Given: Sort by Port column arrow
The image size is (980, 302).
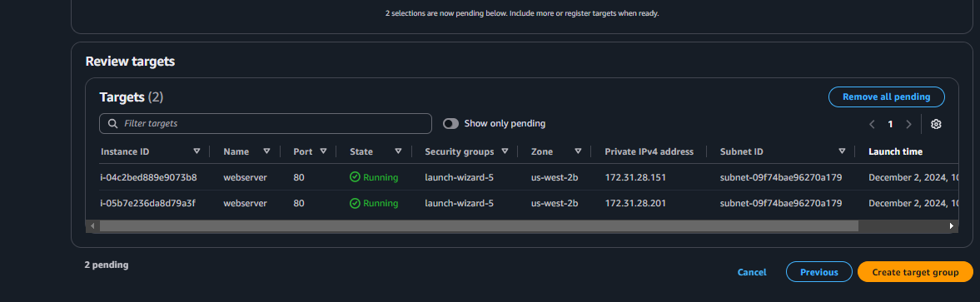Looking at the screenshot, I should [323, 151].
